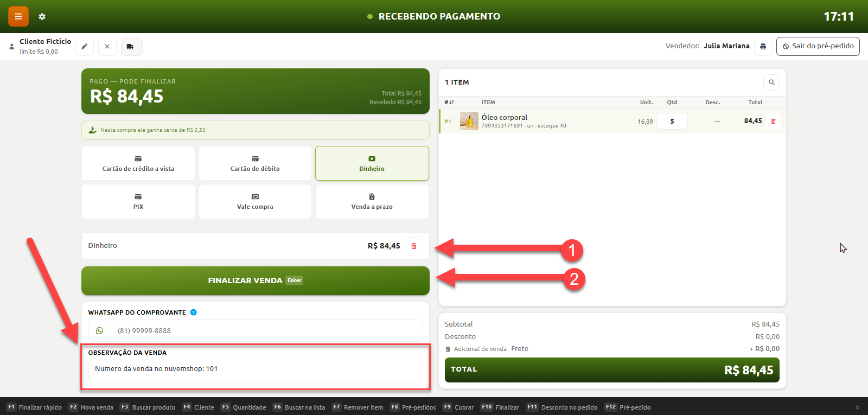The image size is (868, 415).
Task: Click F8 Pré-pedidos shortcut
Action: [x=413, y=407]
